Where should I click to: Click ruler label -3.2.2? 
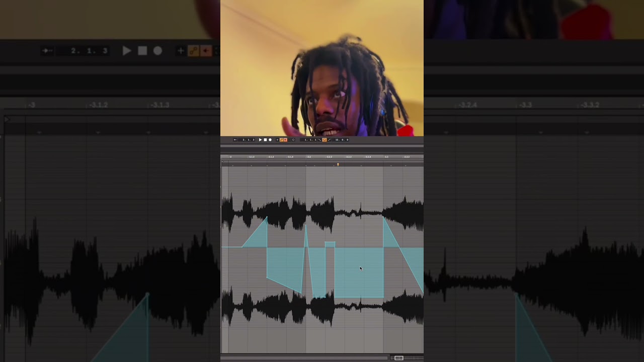click(329, 157)
